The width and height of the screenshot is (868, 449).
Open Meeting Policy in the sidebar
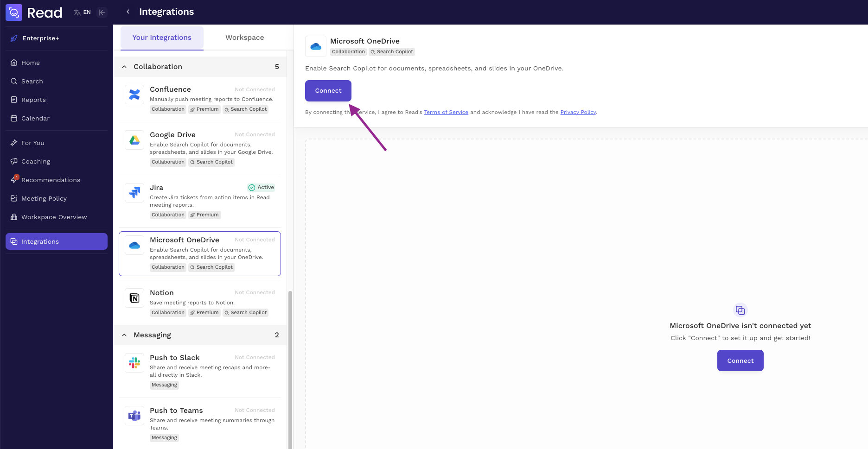[x=57, y=198]
